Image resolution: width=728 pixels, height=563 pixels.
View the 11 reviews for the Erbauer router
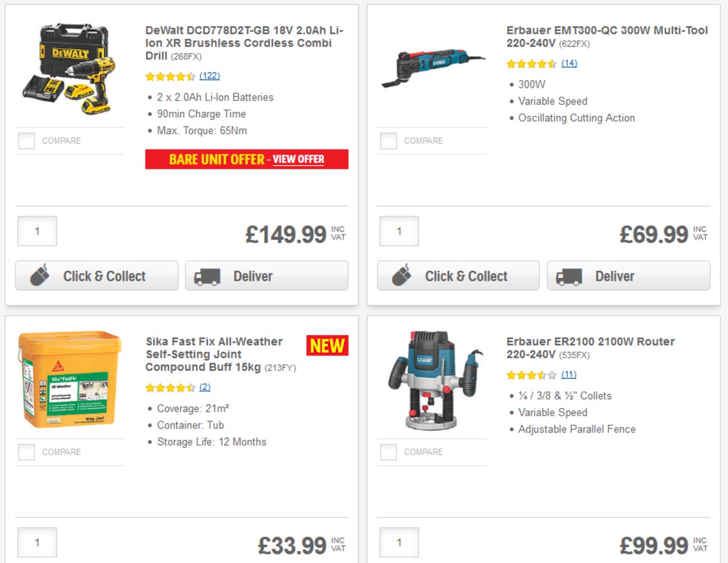point(568,375)
